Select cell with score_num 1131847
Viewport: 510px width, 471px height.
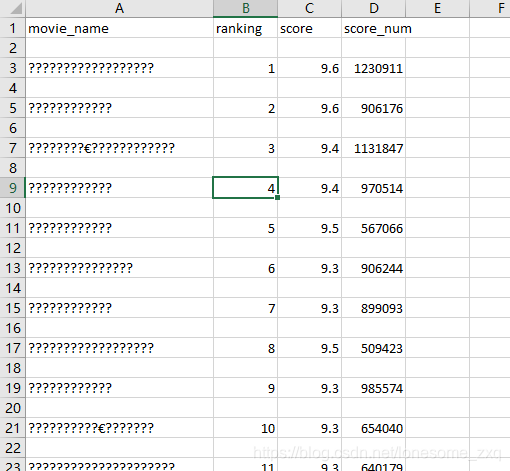click(x=373, y=148)
